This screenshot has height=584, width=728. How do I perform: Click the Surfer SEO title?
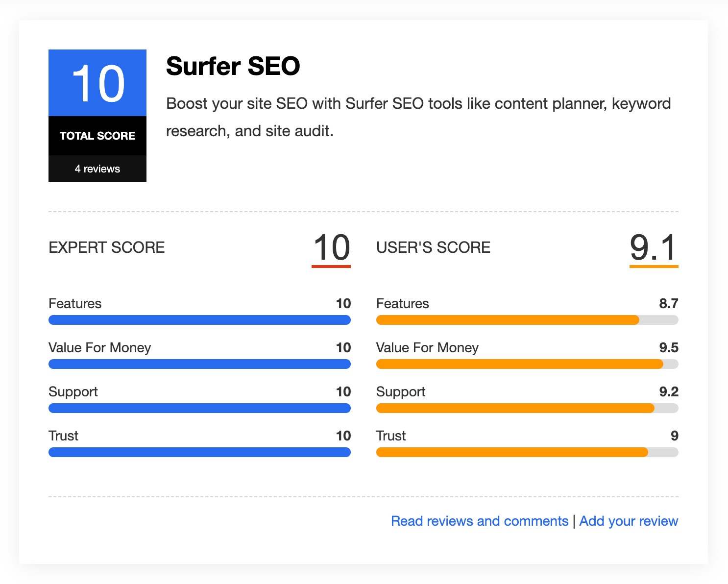point(233,66)
